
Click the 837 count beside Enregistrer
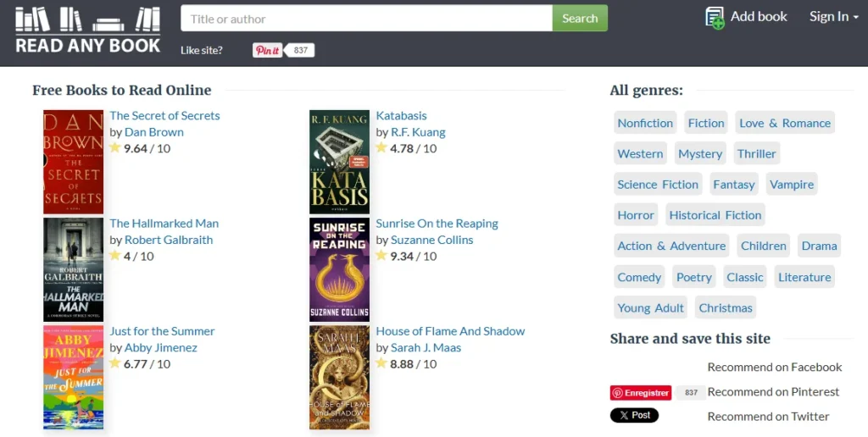pos(691,393)
